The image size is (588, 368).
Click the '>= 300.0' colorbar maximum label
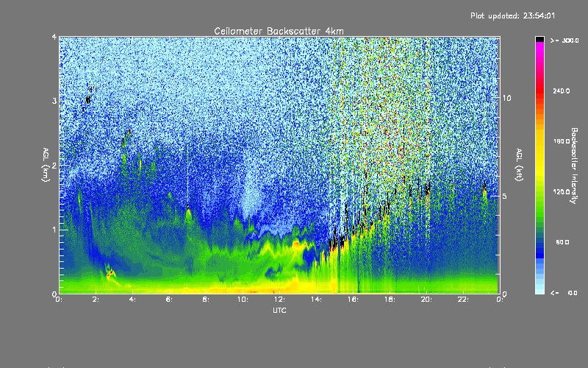pyautogui.click(x=564, y=40)
